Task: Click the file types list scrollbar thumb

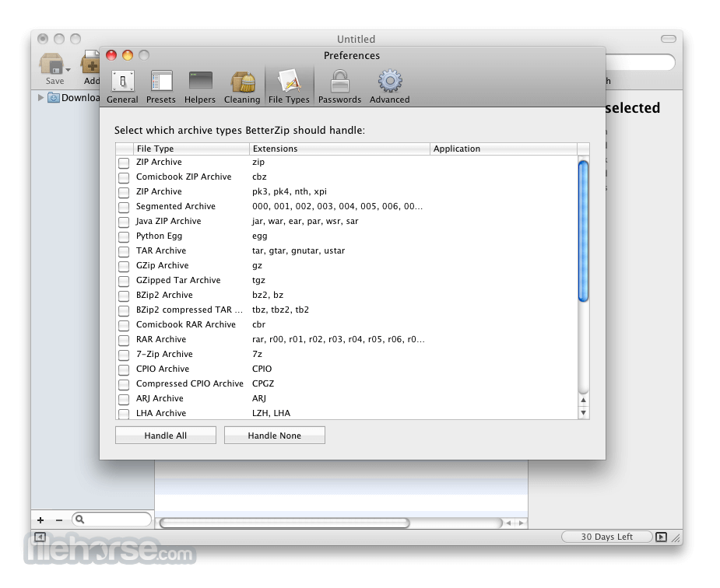Action: click(583, 231)
